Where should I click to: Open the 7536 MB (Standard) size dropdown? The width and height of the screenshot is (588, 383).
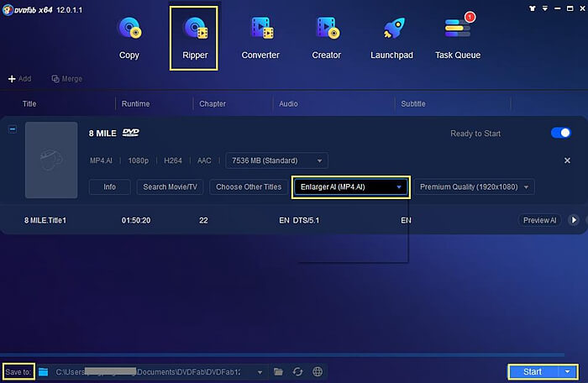[x=276, y=160]
